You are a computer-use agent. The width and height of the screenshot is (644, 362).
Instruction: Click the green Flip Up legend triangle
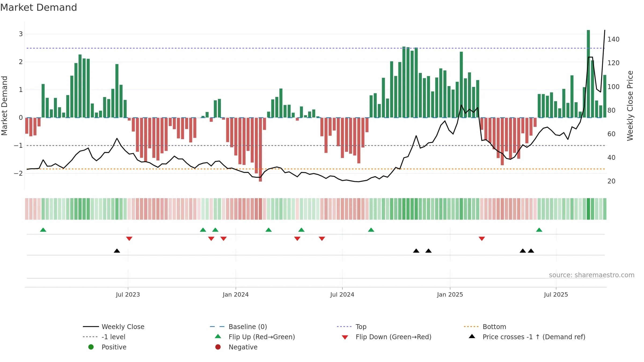point(218,336)
